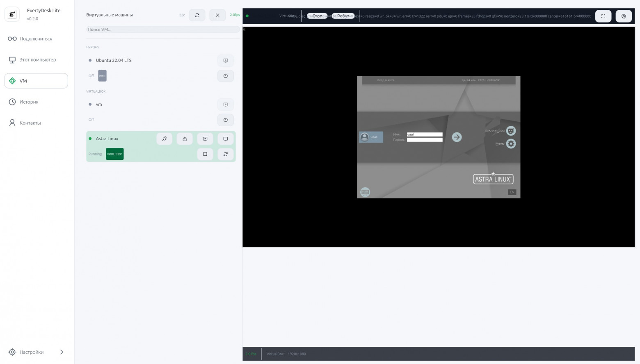The image size is (640, 364).
Task: Open viewer settings gear icon
Action: pyautogui.click(x=624, y=16)
